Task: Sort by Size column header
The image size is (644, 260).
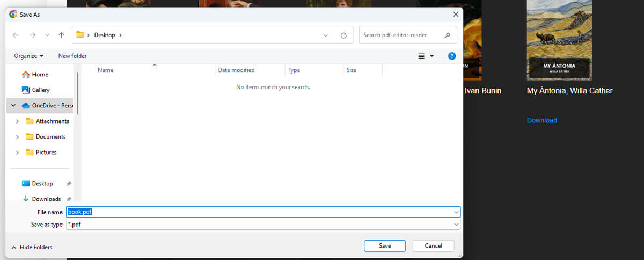Action: [352, 70]
